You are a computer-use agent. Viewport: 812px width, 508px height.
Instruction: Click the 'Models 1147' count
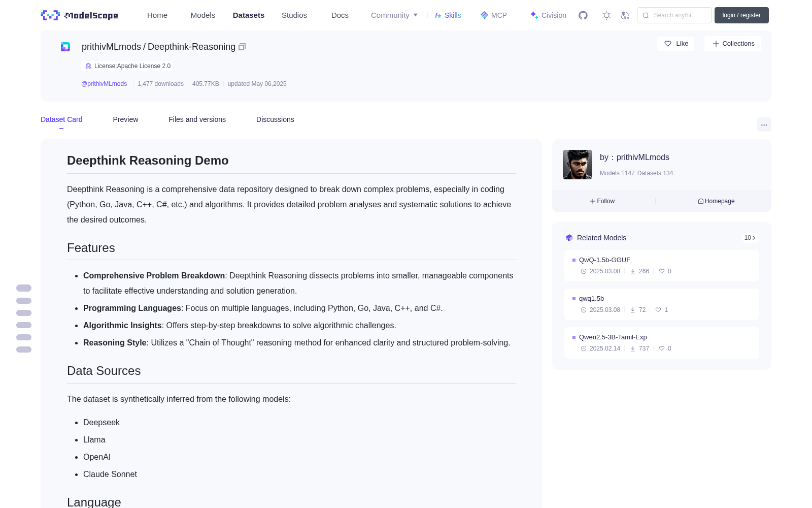617,173
